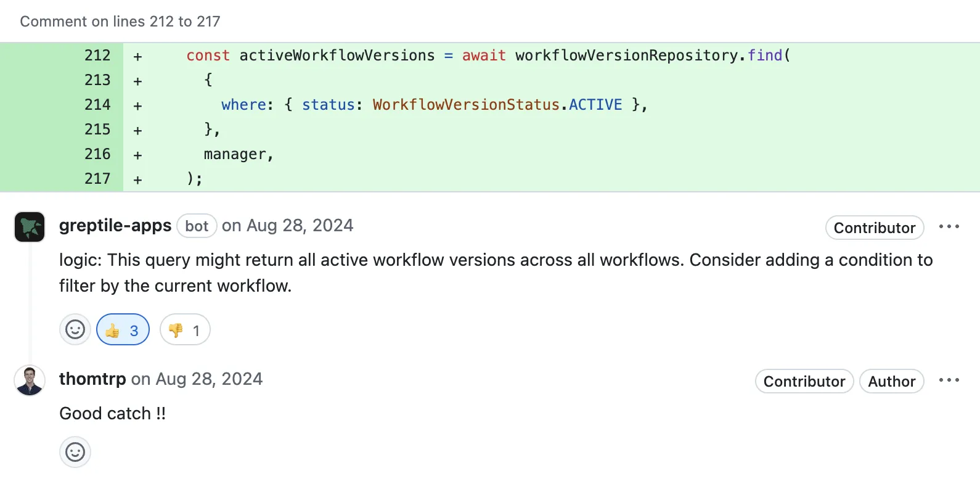Open greptile-apps avatar profile
This screenshot has height=481, width=980.
point(30,227)
